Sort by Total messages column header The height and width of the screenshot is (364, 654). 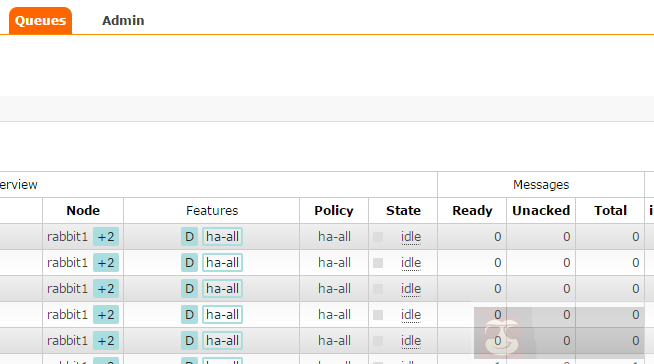click(x=610, y=211)
